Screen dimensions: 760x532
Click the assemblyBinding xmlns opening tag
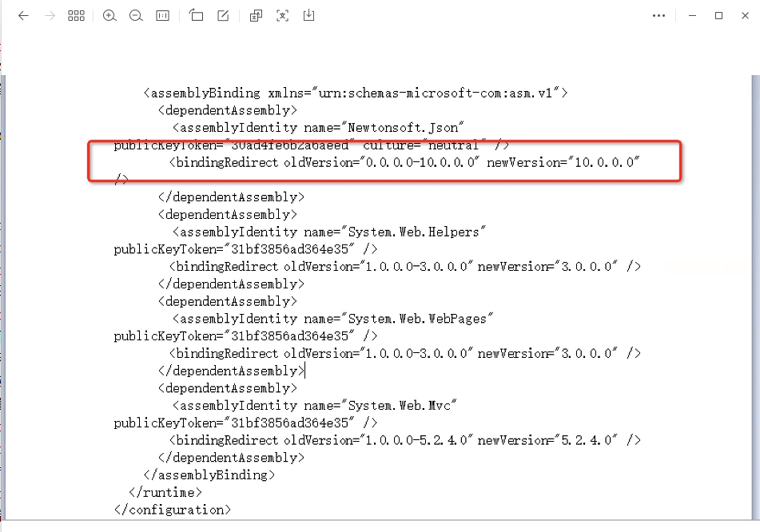[x=356, y=93]
